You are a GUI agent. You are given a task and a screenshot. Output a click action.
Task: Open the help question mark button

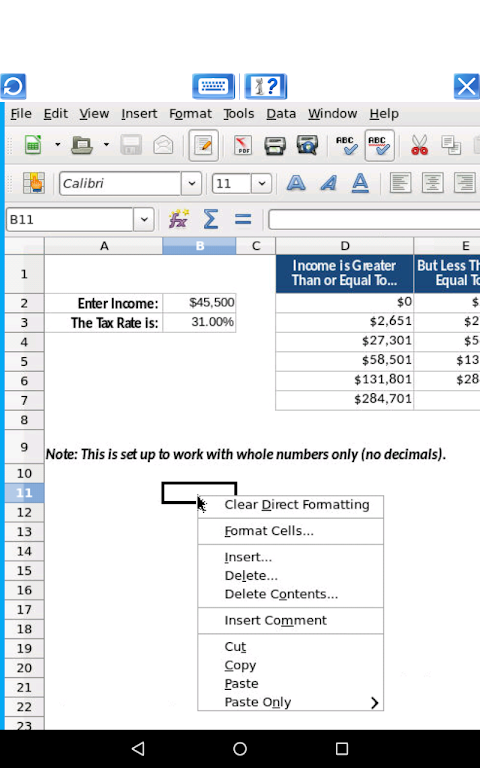[265, 86]
